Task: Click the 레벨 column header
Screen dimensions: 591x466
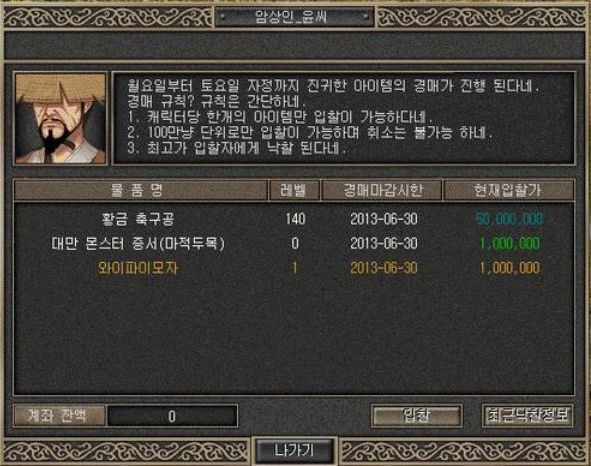Action: tap(294, 190)
